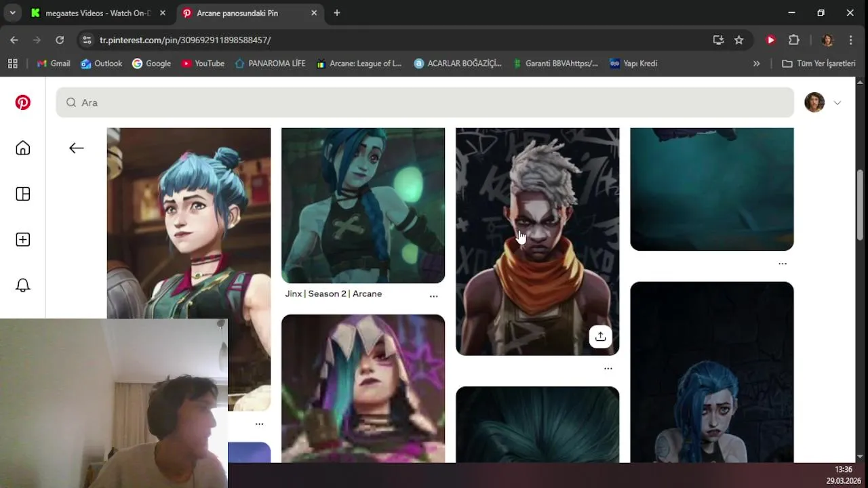Open three-dot menu under the Ekko pin
Screen dimensions: 868x488
tap(608, 369)
